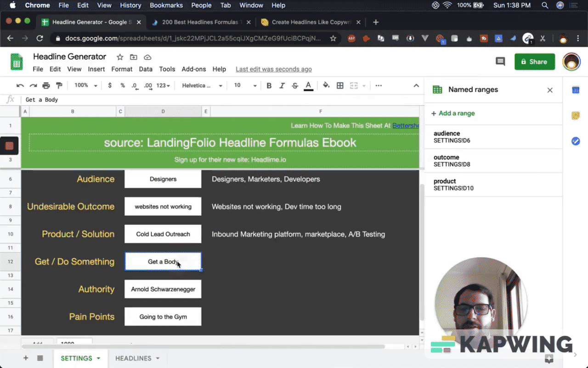Open the File menu in Sheets

[38, 69]
